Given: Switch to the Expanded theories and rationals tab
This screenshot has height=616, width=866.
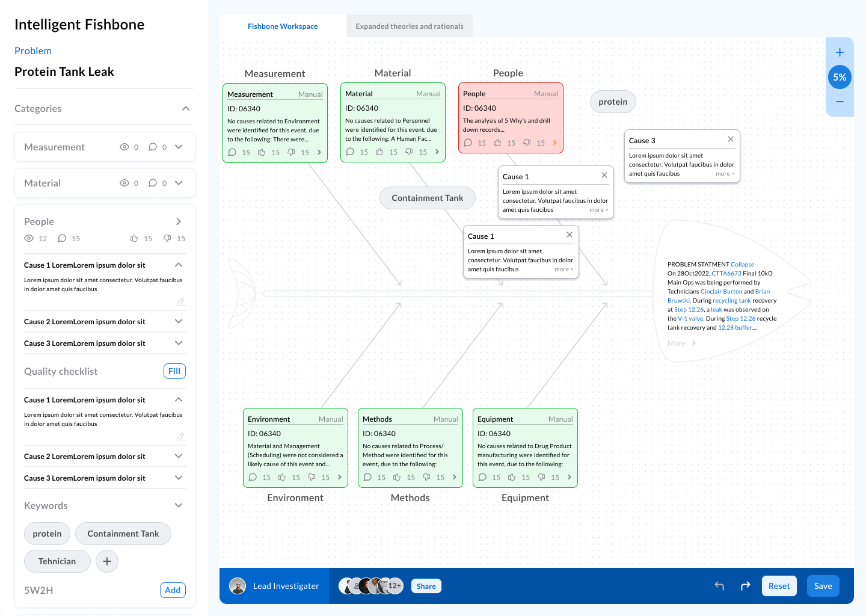Looking at the screenshot, I should 410,26.
